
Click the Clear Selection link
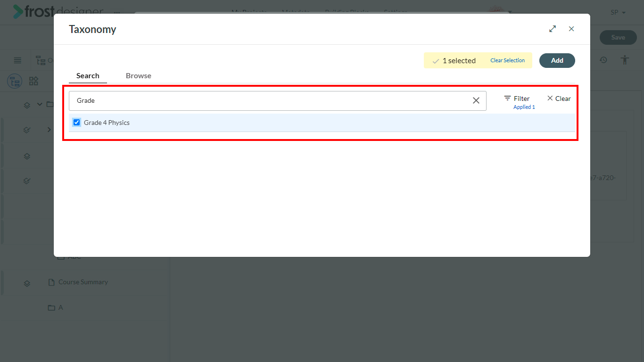pos(507,60)
